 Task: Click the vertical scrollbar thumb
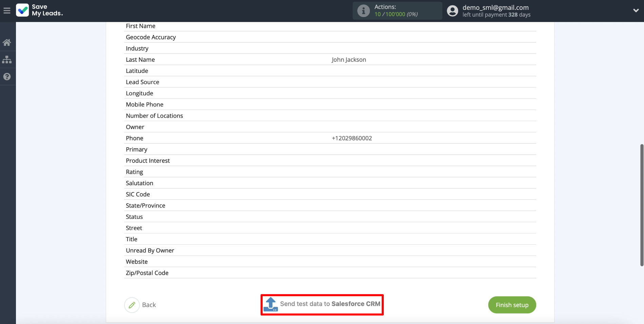(642, 205)
